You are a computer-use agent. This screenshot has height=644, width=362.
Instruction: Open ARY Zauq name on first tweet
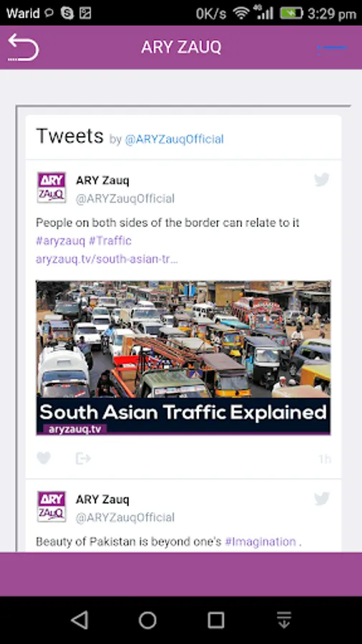(102, 180)
